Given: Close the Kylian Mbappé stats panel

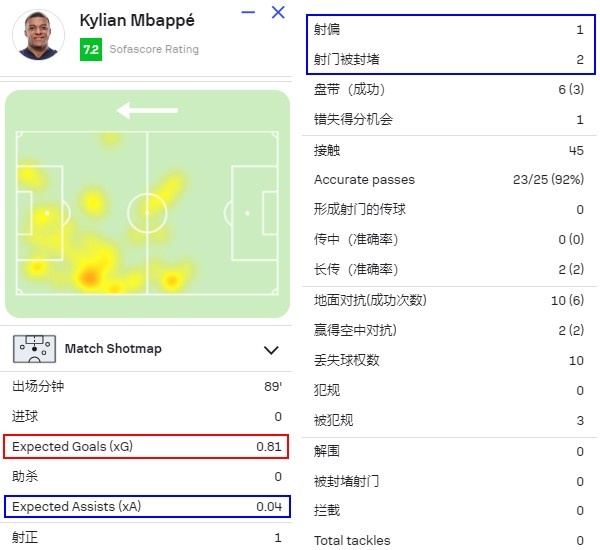Looking at the screenshot, I should click(x=278, y=12).
